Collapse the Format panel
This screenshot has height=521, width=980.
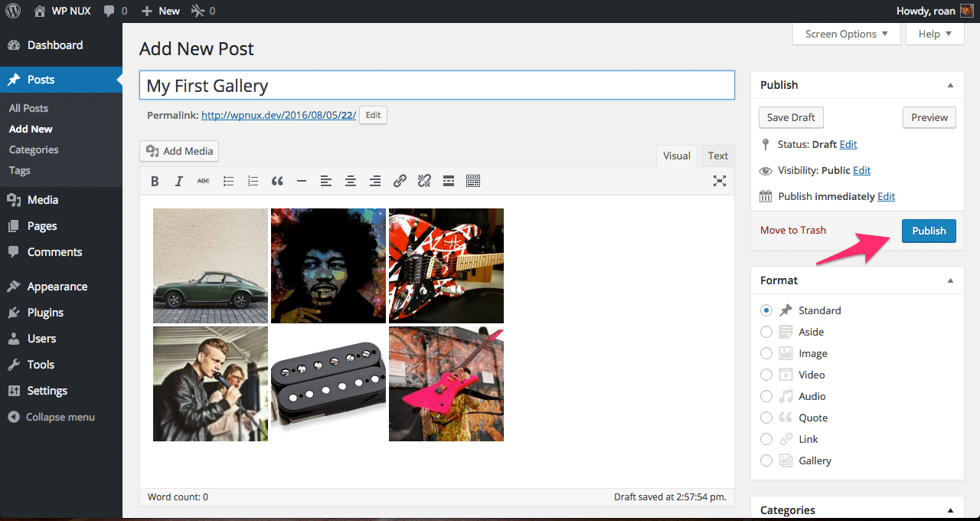(950, 280)
